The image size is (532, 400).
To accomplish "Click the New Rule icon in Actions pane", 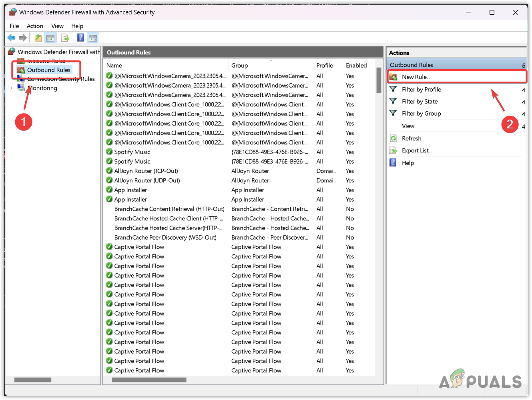I will (x=393, y=77).
